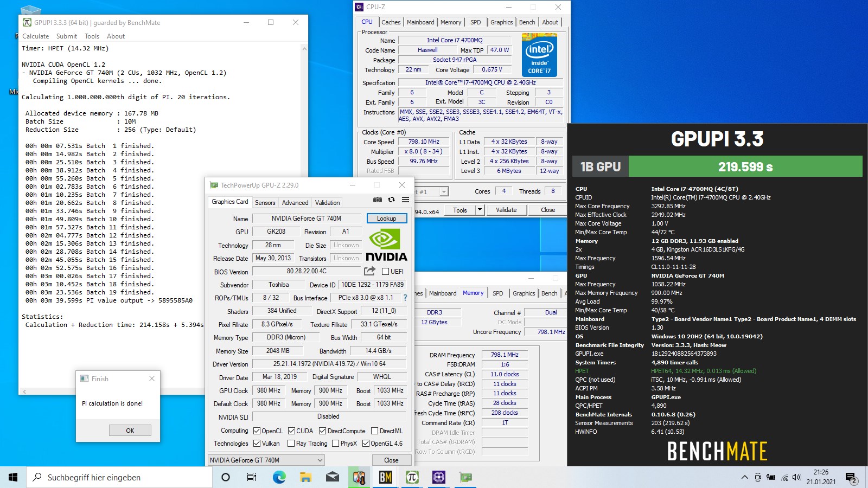
Task: Click the Tools button in CPU-Z
Action: click(460, 210)
